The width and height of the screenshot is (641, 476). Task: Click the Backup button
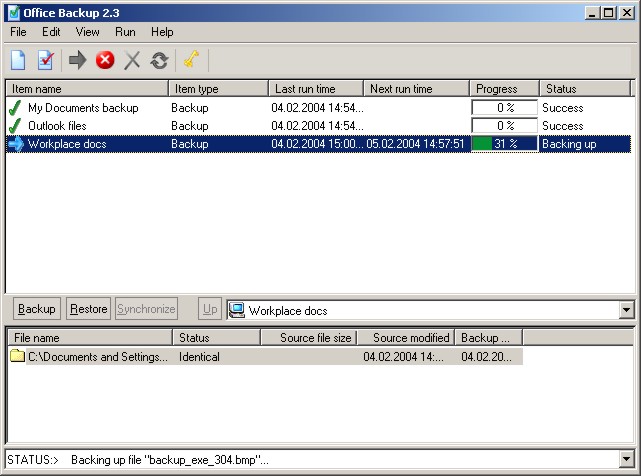click(x=37, y=308)
